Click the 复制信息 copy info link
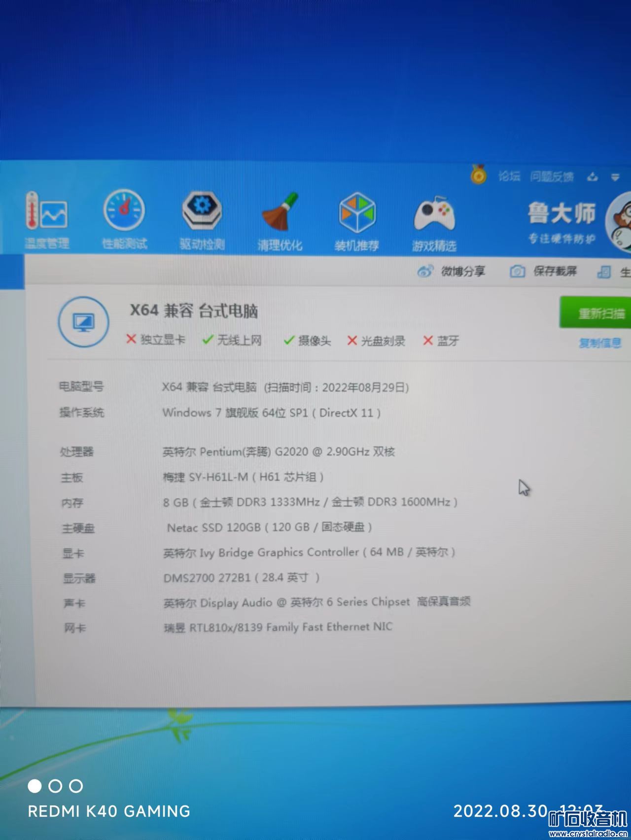This screenshot has width=631, height=840. click(600, 343)
